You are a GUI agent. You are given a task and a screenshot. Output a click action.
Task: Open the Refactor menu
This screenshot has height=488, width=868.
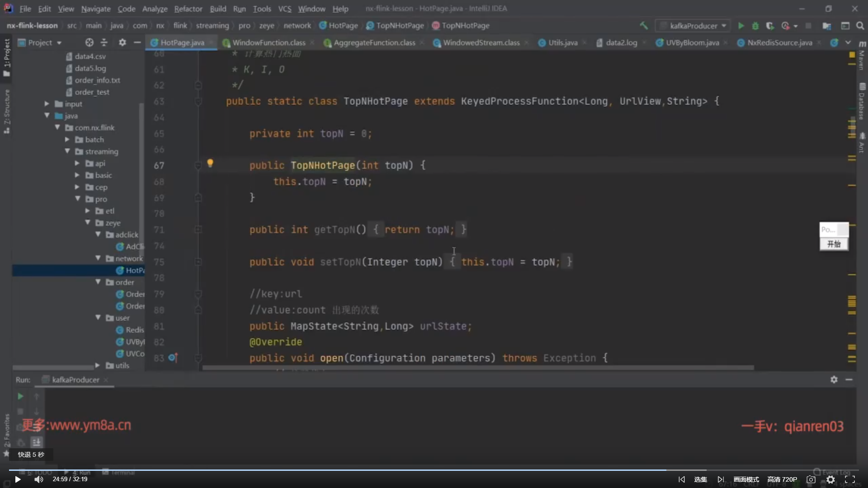coord(188,9)
